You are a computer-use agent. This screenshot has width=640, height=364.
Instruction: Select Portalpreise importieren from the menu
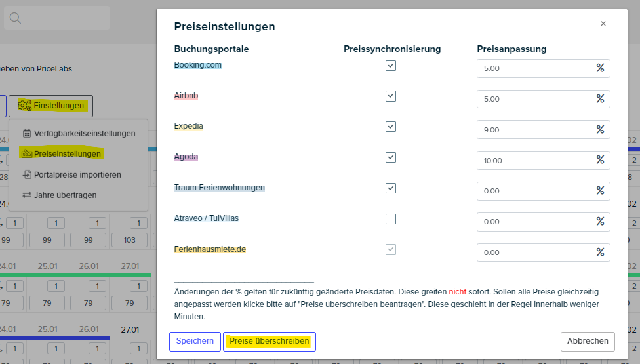coord(78,174)
